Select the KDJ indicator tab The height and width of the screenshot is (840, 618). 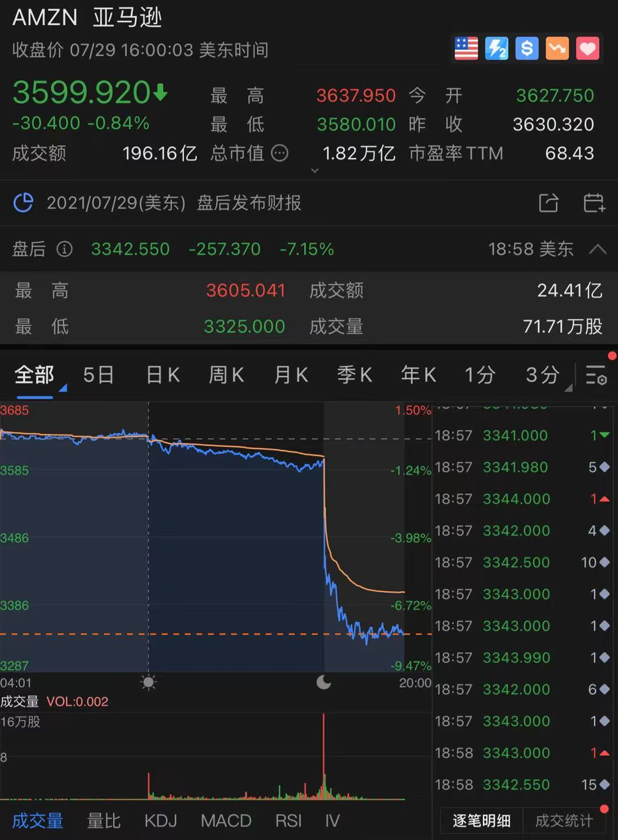161,821
